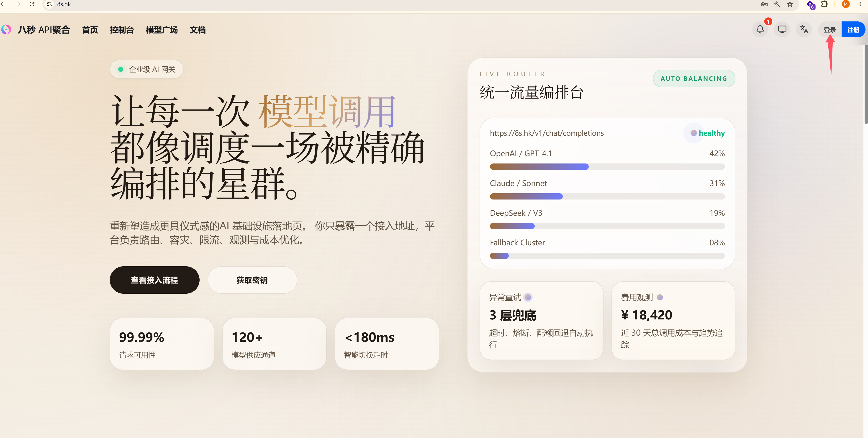Click the 99.99% 请求可用性 stat card
Image resolution: width=868 pixels, height=438 pixels.
pyautogui.click(x=162, y=344)
